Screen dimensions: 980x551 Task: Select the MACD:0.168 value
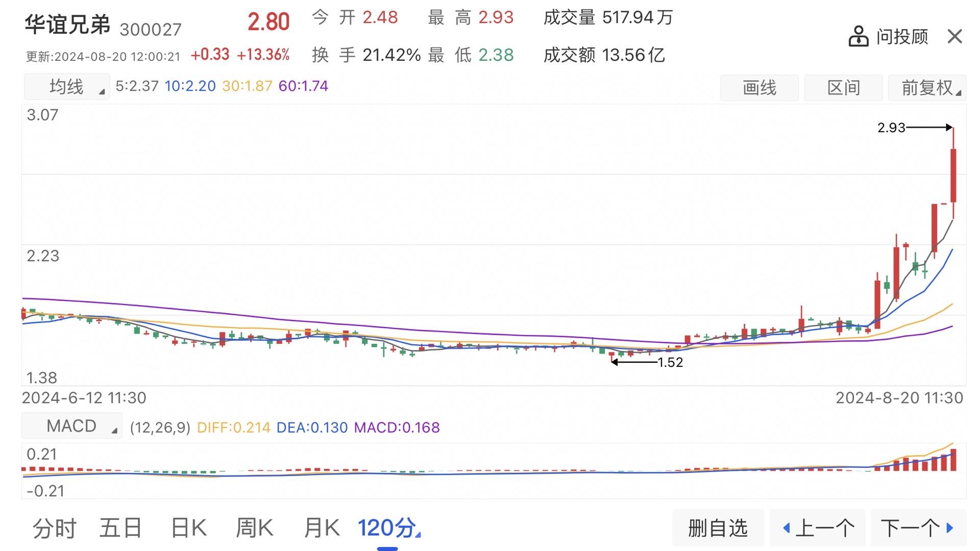[x=397, y=428]
